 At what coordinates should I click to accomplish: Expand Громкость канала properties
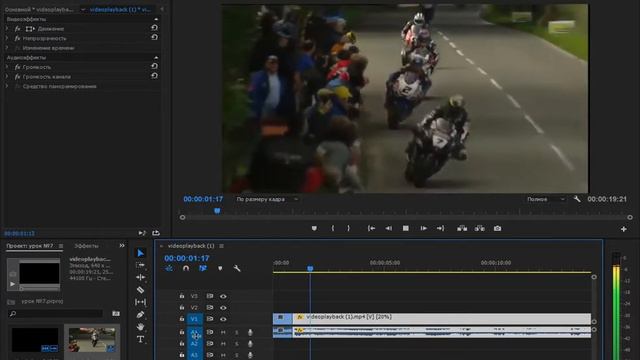pos(7,76)
